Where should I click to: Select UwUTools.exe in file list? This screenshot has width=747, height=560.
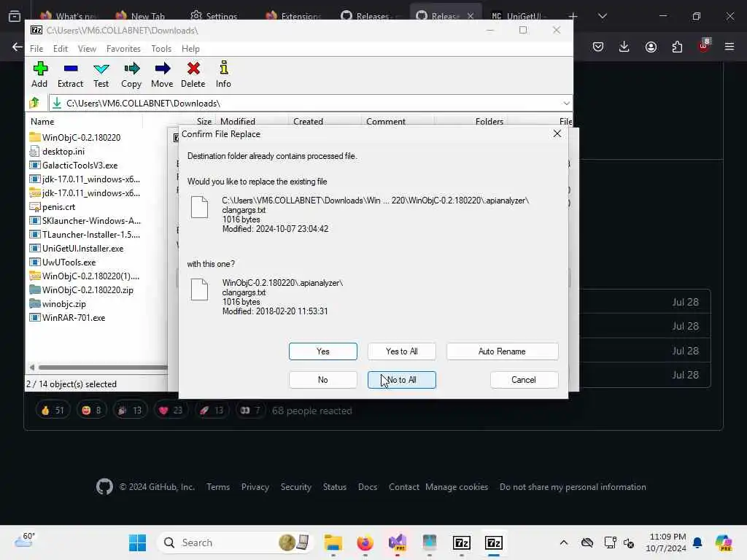(63, 262)
